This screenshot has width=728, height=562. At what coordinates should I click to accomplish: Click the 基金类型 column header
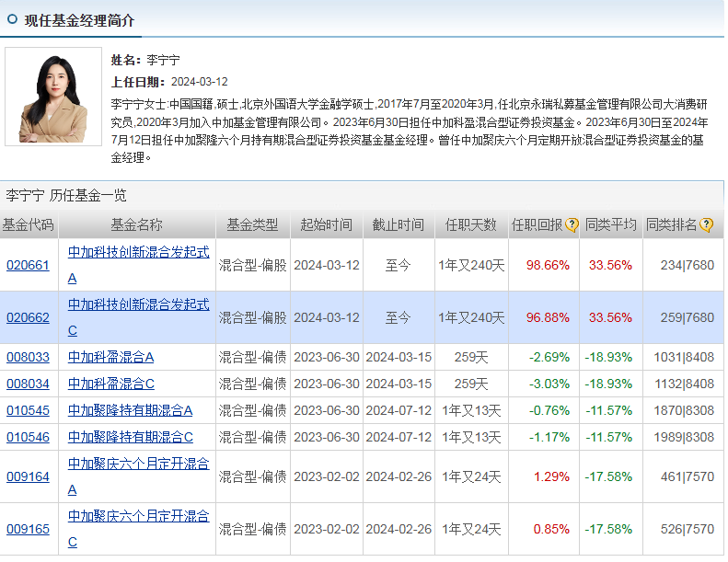point(252,225)
